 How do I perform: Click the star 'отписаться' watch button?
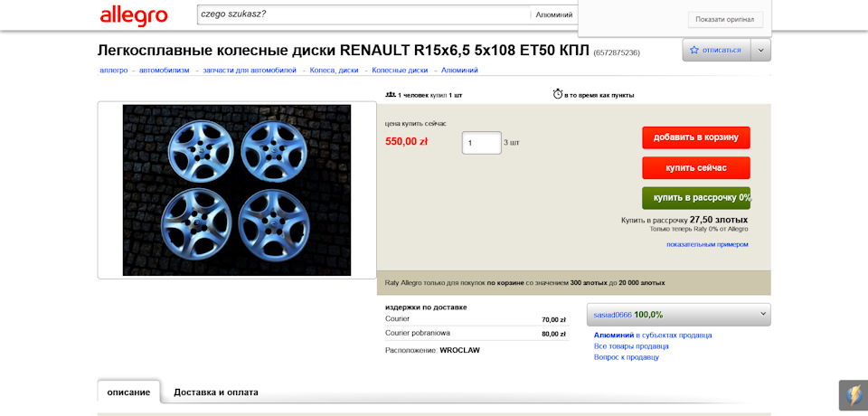pos(716,50)
